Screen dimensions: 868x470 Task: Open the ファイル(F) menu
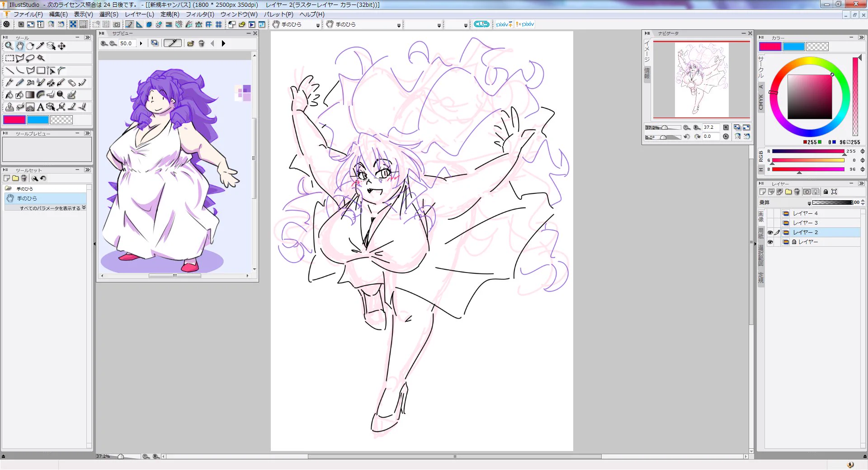28,14
